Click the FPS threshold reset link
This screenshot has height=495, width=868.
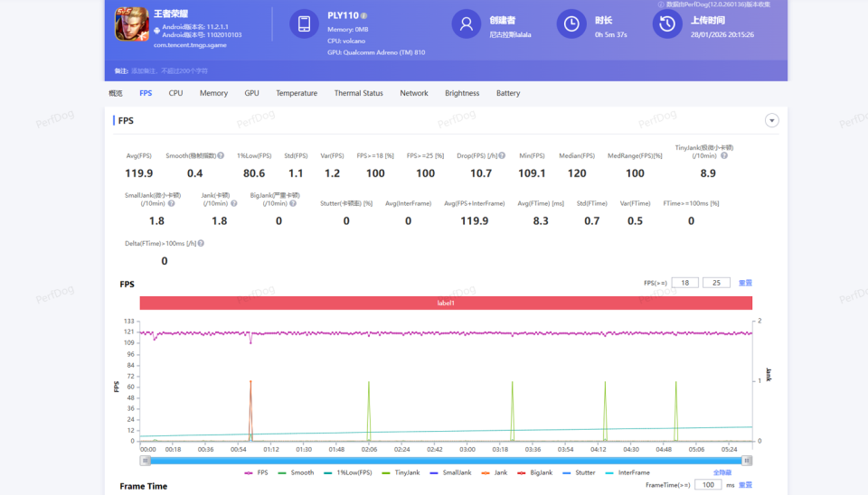(745, 283)
